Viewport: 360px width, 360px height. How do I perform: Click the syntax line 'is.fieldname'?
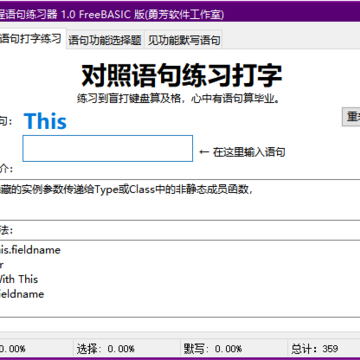click(30, 250)
